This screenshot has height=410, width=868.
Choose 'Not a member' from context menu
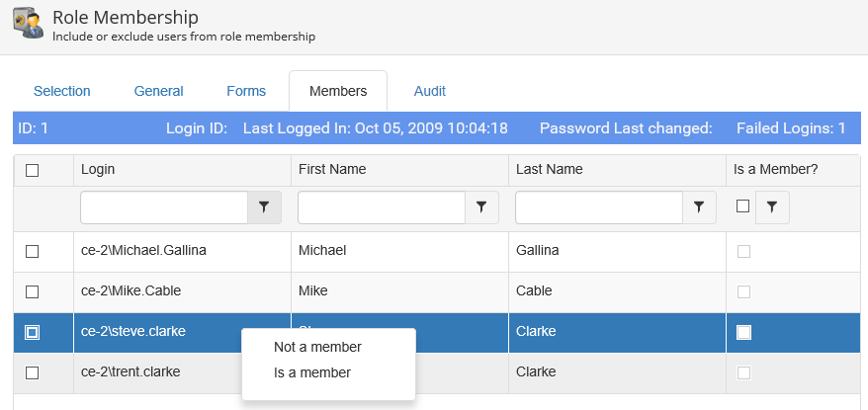point(317,347)
